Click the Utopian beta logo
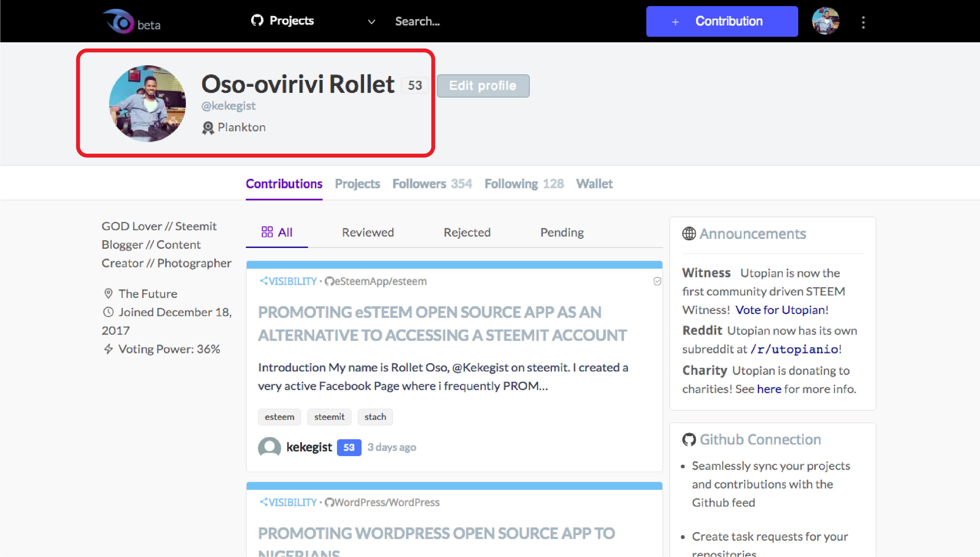Screen dimensions: 980x557 pos(131,22)
